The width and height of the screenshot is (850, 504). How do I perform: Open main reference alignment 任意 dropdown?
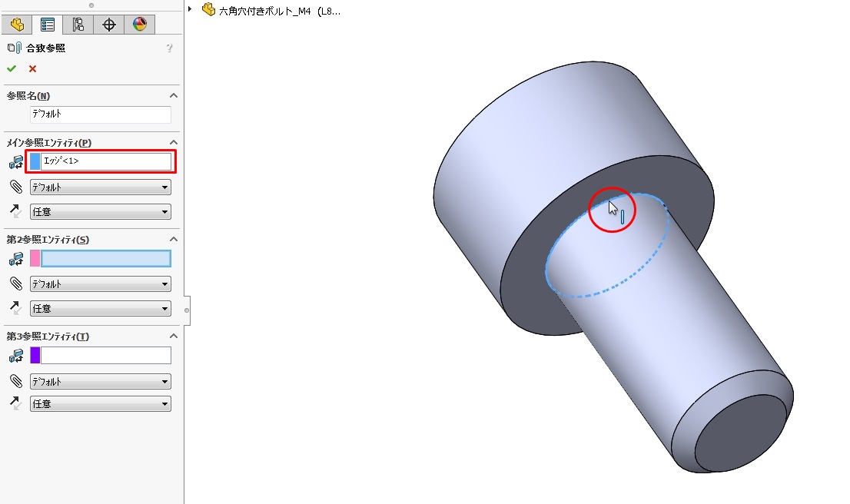100,212
